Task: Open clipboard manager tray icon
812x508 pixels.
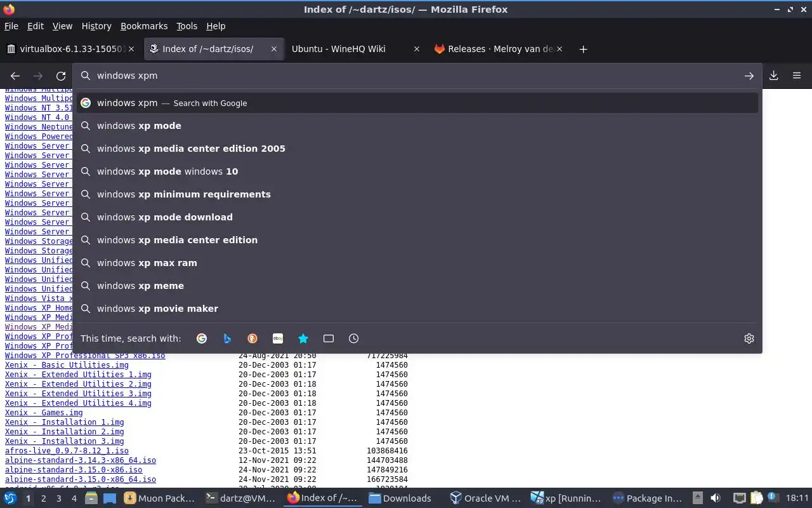Action: [x=756, y=498]
